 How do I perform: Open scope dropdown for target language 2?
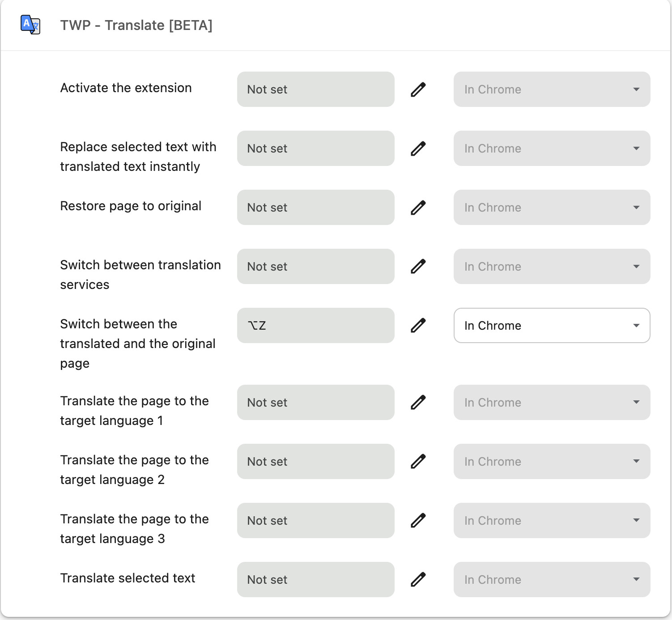click(552, 462)
